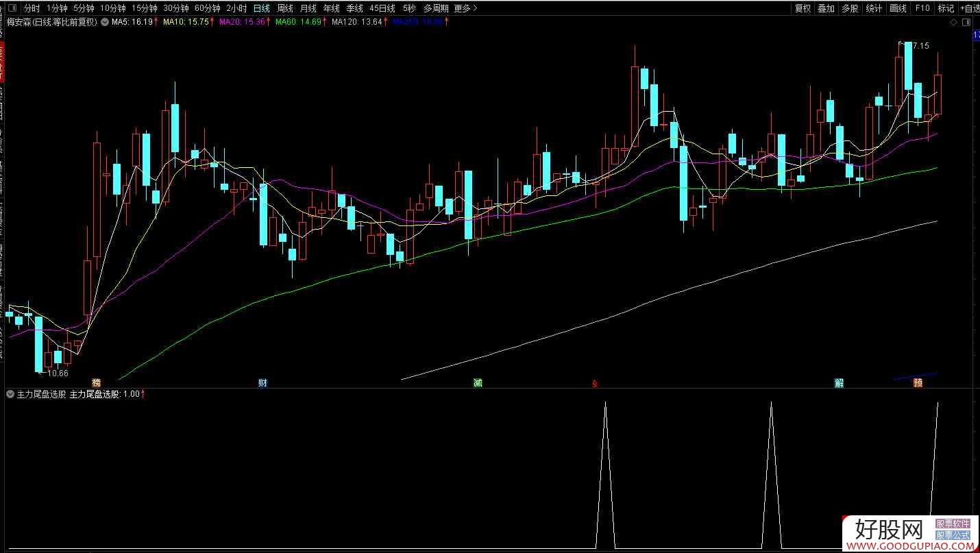The image size is (980, 553).
Task: Open the 多周期 multi-period view
Action: click(x=436, y=8)
